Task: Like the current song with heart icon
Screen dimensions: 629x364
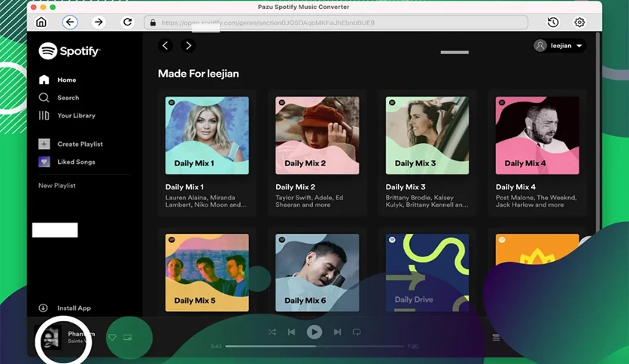Action: coord(112,338)
